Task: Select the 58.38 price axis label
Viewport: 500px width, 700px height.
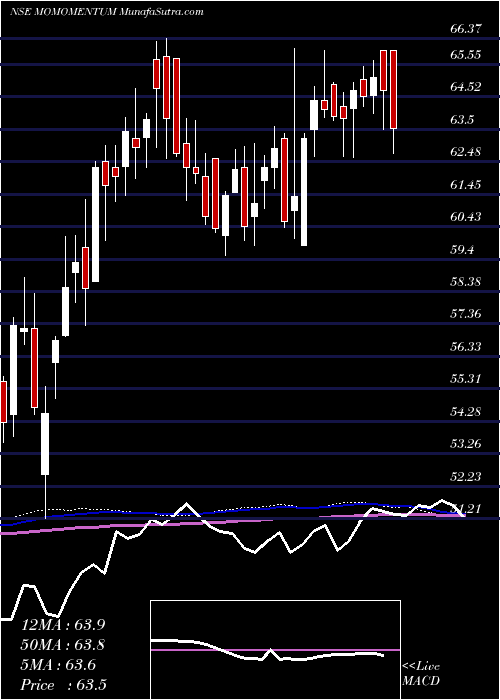Action: pyautogui.click(x=466, y=282)
